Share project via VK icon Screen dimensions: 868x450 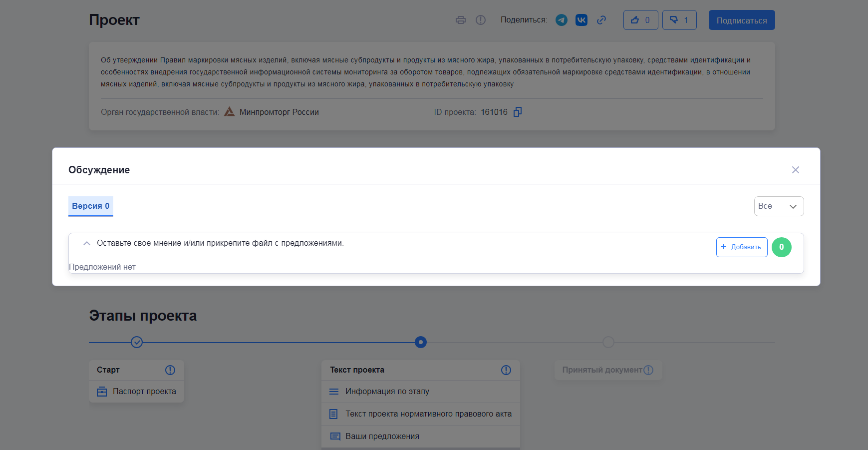pyautogui.click(x=581, y=20)
